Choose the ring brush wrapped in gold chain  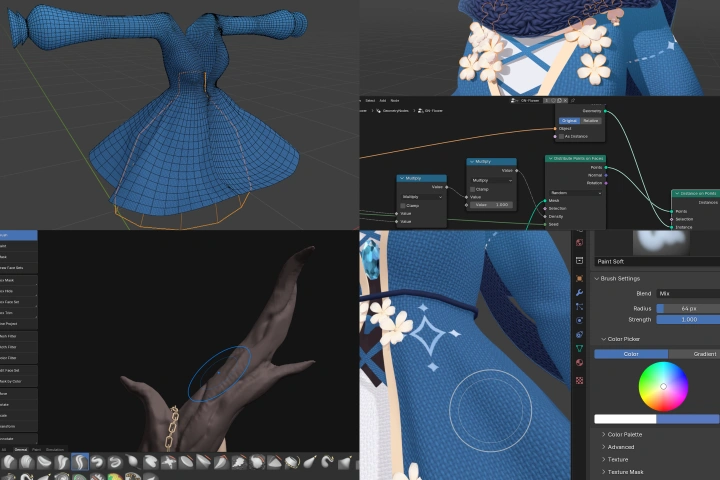coord(292,462)
